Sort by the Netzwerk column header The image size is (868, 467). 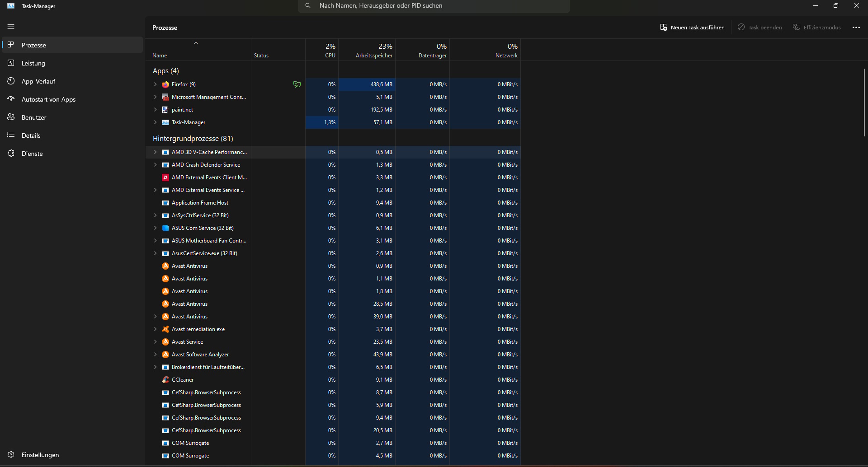tap(485, 50)
